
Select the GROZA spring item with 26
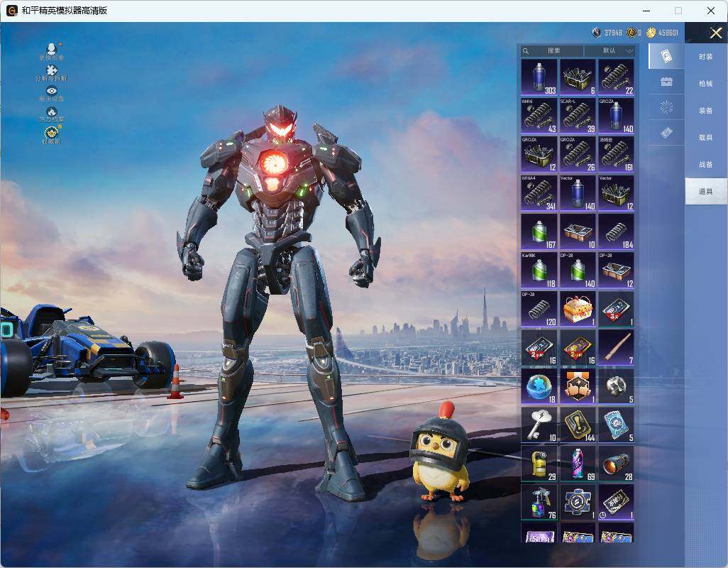578,154
